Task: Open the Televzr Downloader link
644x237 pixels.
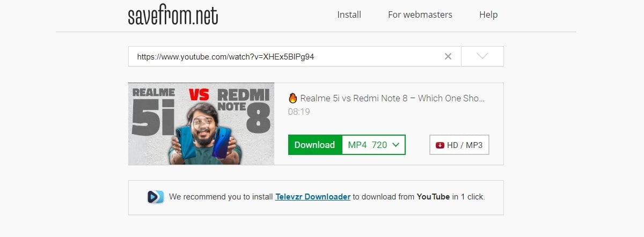Action: [x=313, y=197]
